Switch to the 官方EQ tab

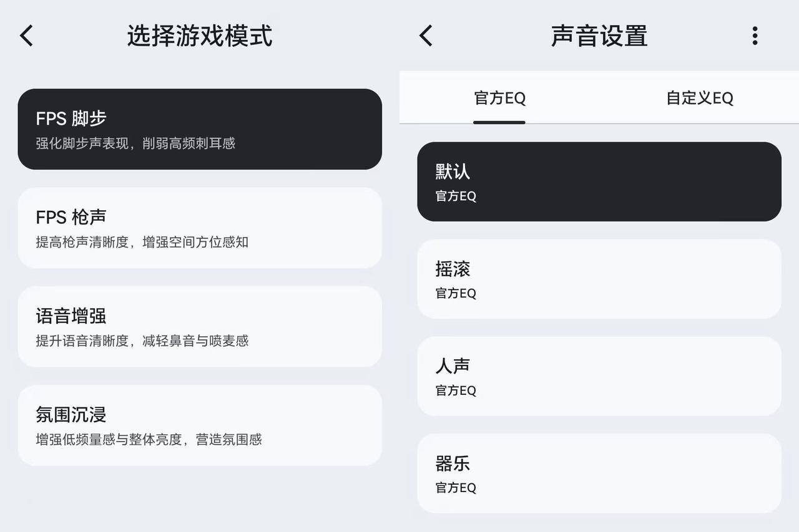(x=499, y=98)
